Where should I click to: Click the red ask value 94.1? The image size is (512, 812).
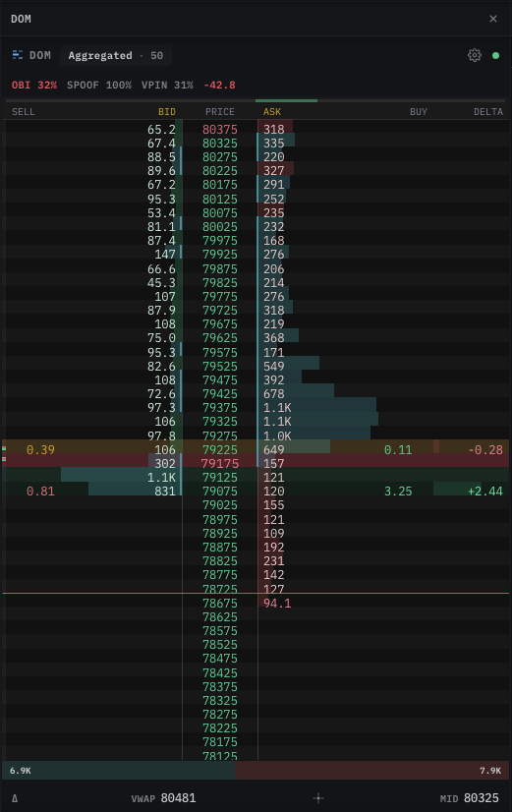[277, 603]
